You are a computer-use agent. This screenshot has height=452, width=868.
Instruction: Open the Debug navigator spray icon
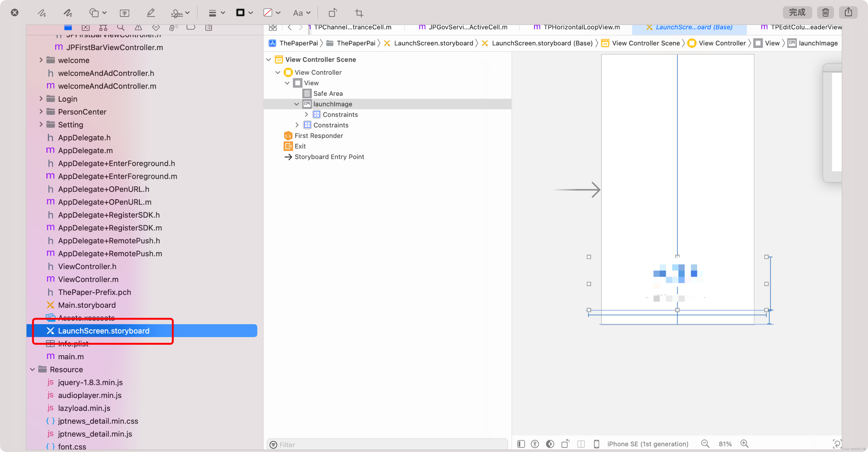coord(173,27)
